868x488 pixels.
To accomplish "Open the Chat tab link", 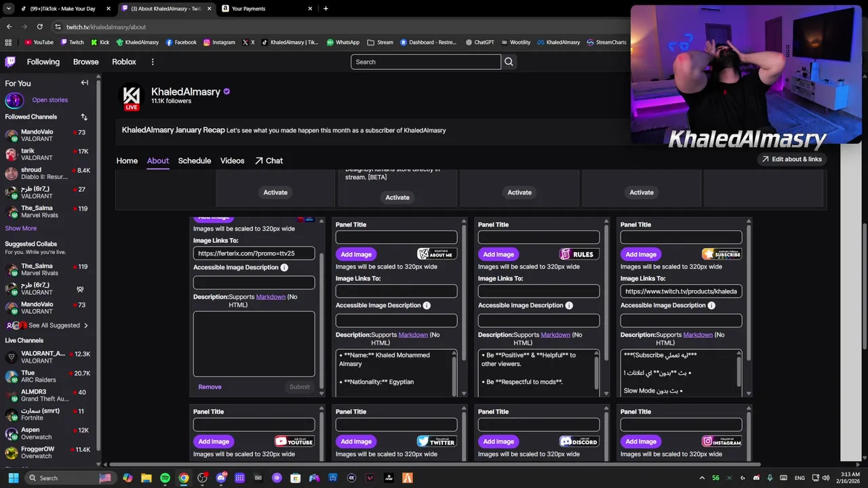I will pyautogui.click(x=269, y=161).
